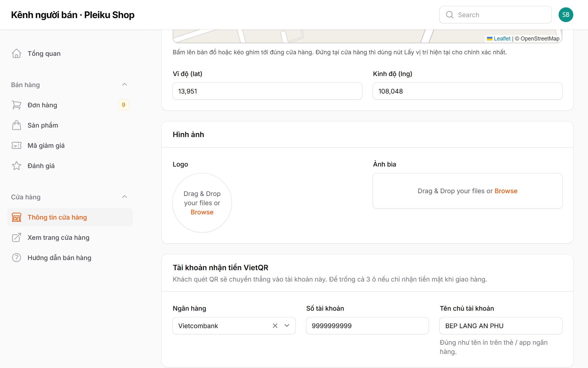The width and height of the screenshot is (588, 368).
Task: Open Hướng dẫn bán hàng guide
Action: pos(70,258)
